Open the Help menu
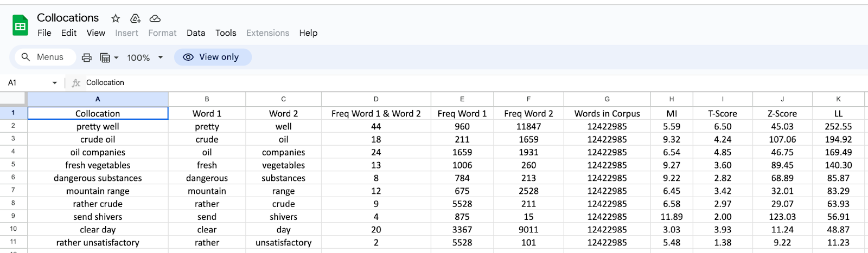 [308, 33]
